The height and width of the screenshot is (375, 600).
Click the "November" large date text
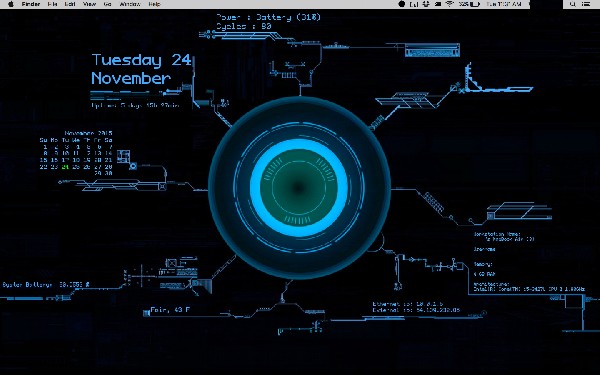tap(131, 78)
